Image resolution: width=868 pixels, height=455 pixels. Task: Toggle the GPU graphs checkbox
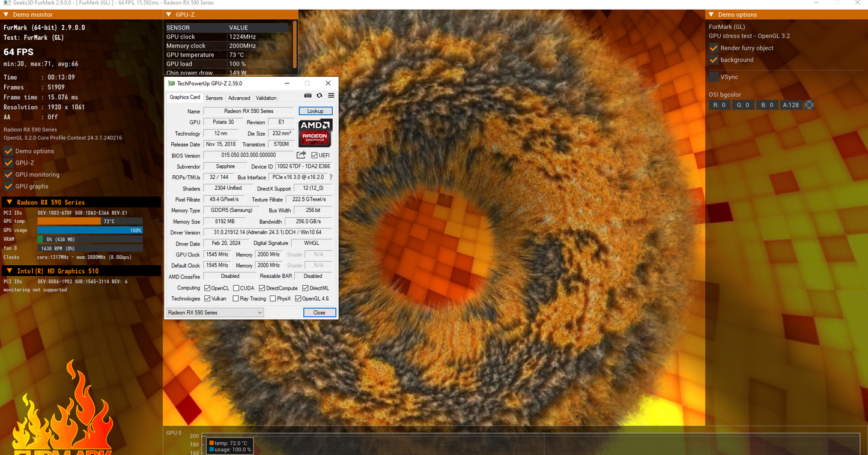pos(8,186)
